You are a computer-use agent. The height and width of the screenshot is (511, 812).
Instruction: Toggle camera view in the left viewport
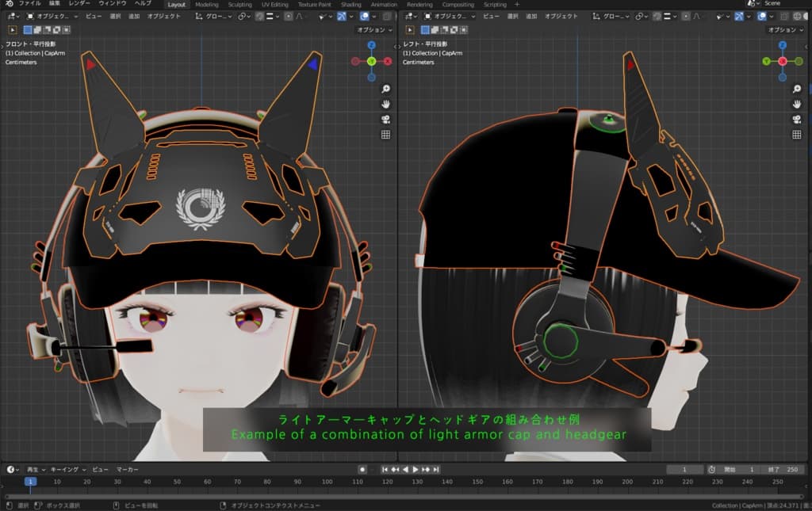385,119
